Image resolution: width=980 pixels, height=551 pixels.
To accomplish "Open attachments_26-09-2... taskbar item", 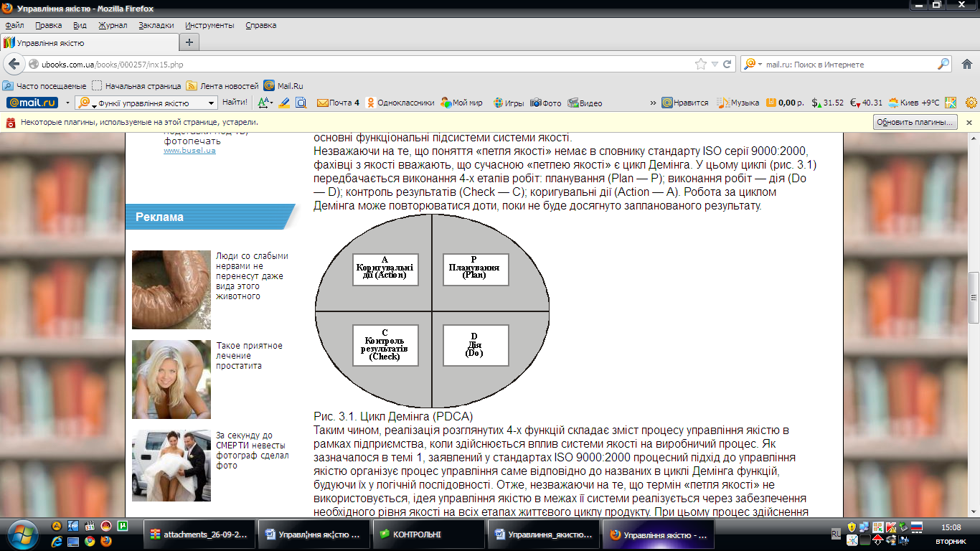I will (x=198, y=534).
